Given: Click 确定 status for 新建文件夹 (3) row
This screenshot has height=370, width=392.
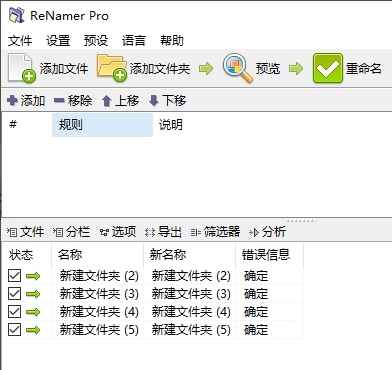Looking at the screenshot, I should pos(256,294).
